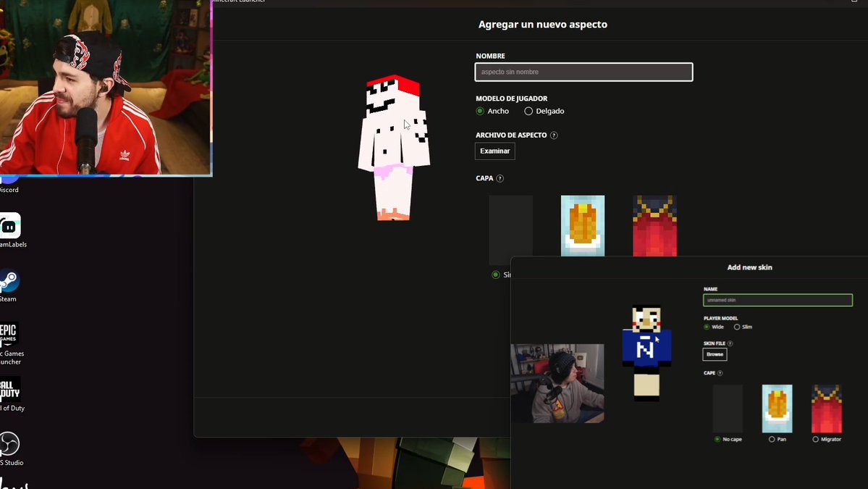Open the StreamLabels desktop icon
Image resolution: width=868 pixels, height=489 pixels.
[x=10, y=230]
